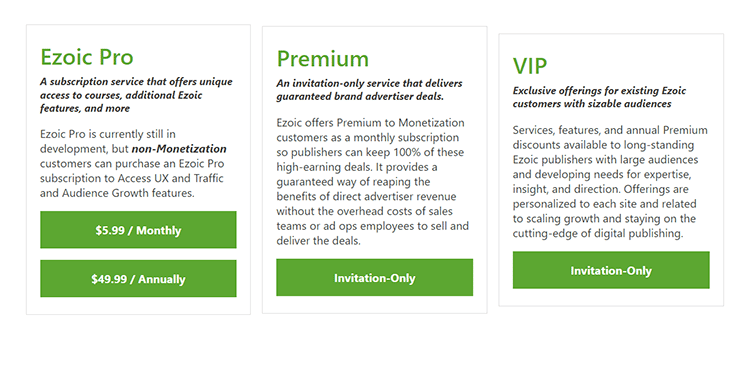Select the $49.99 / Annually plan button
Image resolution: width=750 pixels, height=371 pixels.
pos(138,279)
